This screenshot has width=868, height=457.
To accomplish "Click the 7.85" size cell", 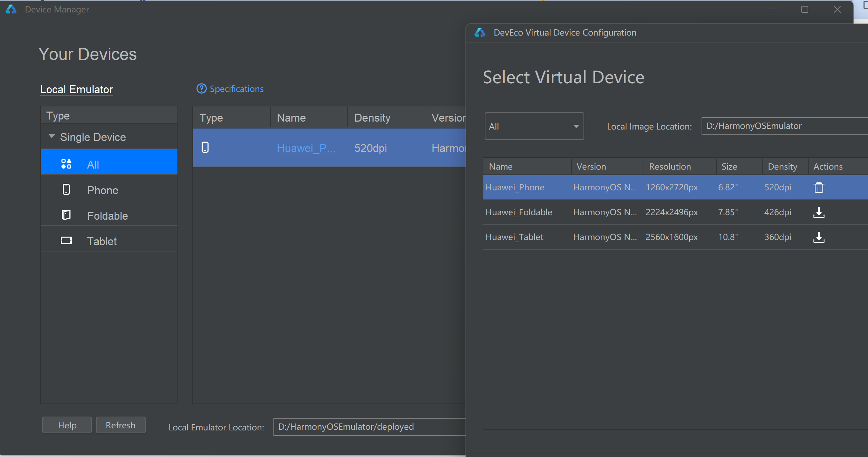I will click(728, 212).
